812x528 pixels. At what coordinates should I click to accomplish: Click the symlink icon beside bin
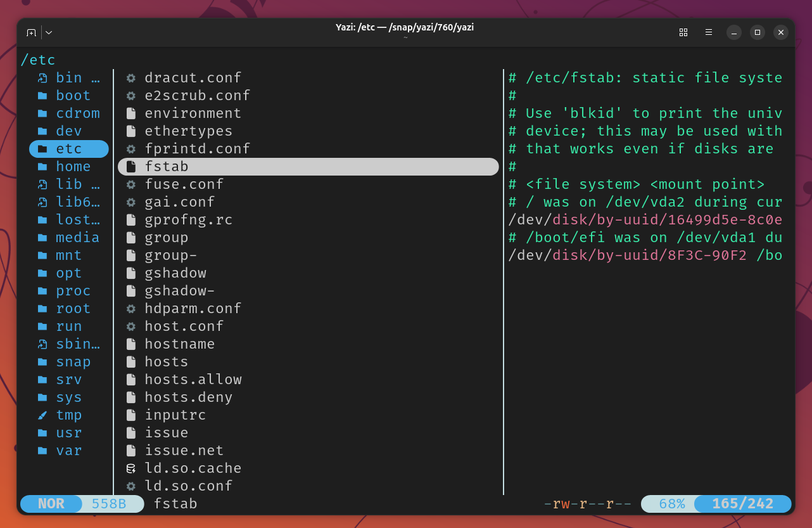click(x=42, y=78)
